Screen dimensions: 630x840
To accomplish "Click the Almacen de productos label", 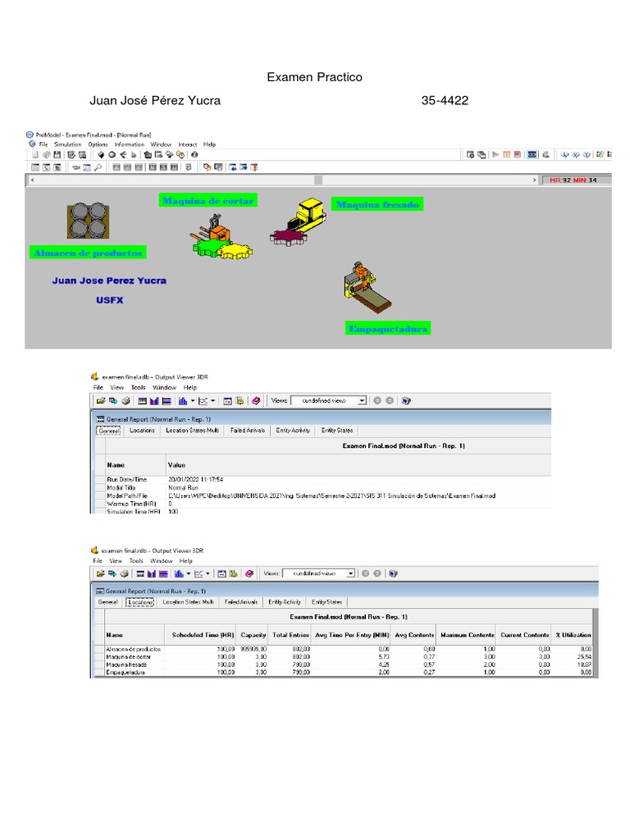I will [88, 253].
